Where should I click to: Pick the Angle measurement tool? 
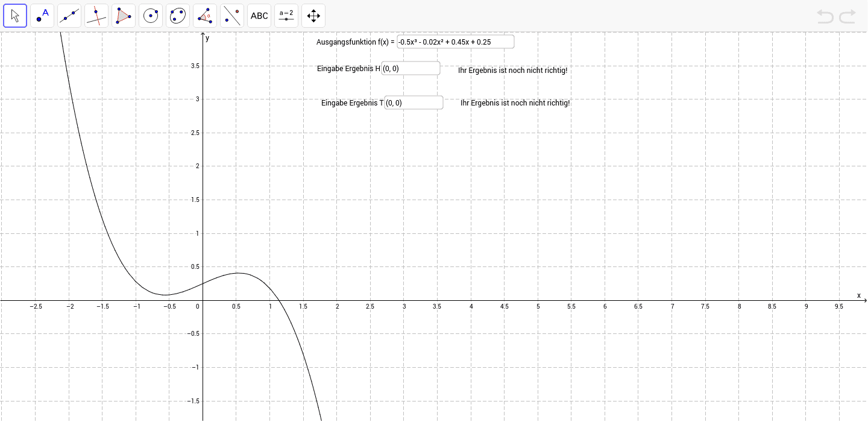205,16
